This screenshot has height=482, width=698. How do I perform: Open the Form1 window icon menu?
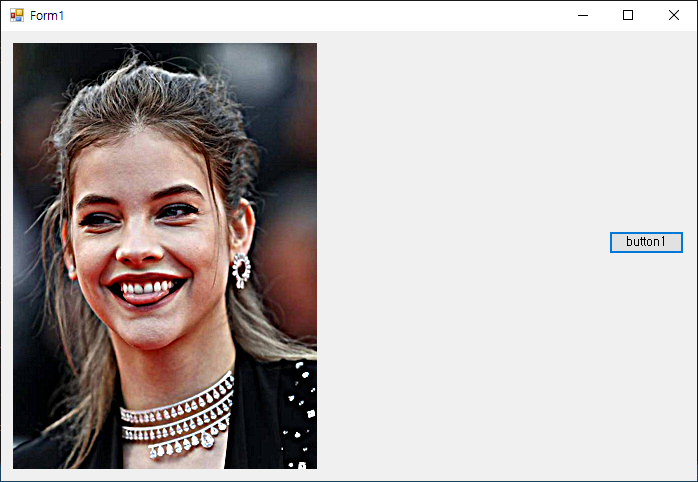click(16, 15)
